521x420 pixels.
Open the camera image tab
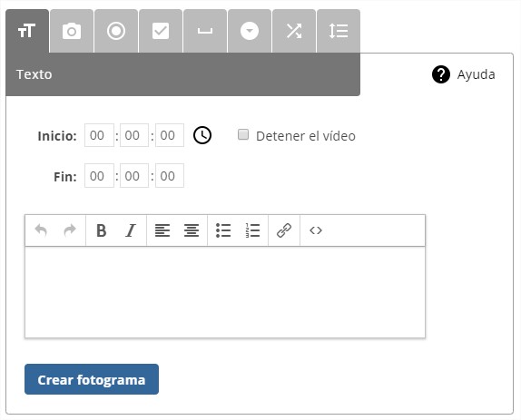pos(72,31)
